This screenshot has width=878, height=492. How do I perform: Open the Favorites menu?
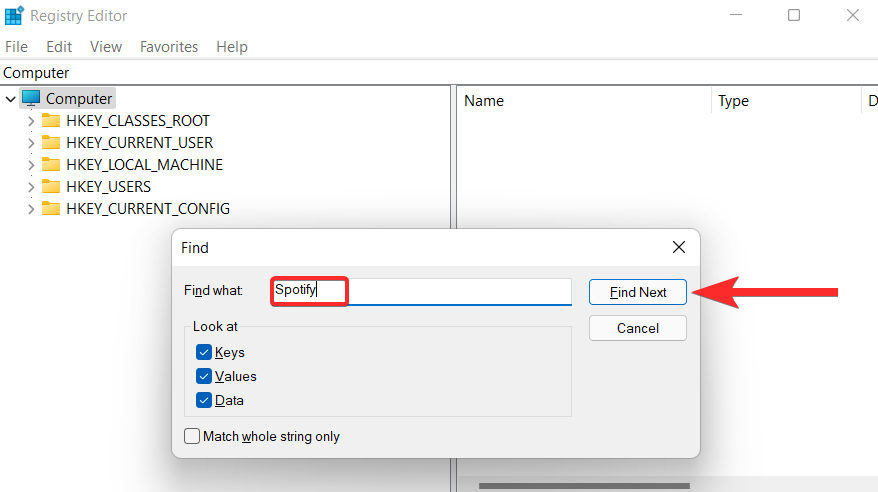[169, 46]
